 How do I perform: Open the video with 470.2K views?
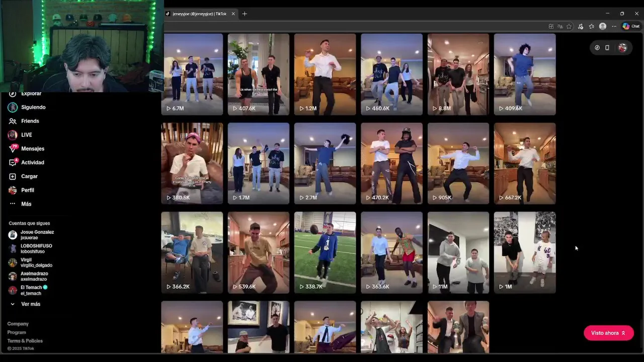(391, 163)
